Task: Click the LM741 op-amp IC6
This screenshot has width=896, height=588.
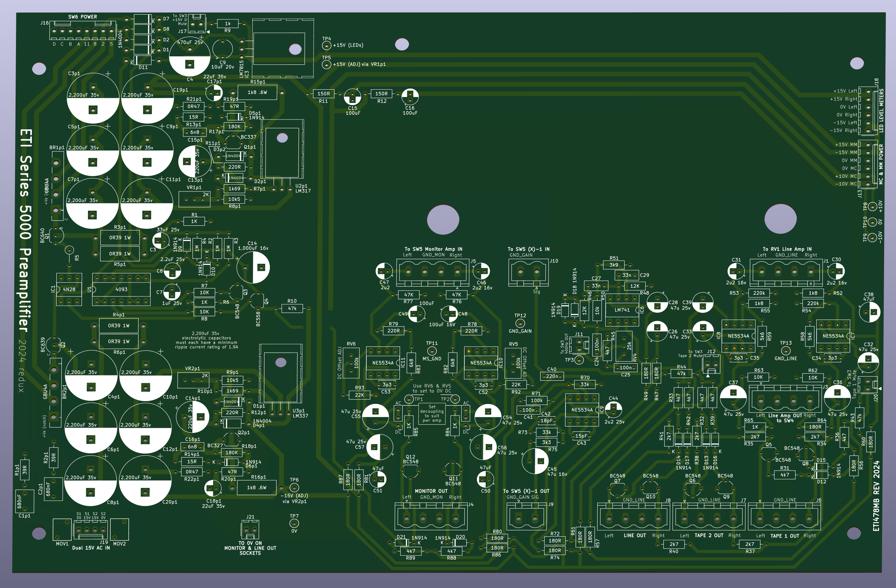Action: pos(622,310)
